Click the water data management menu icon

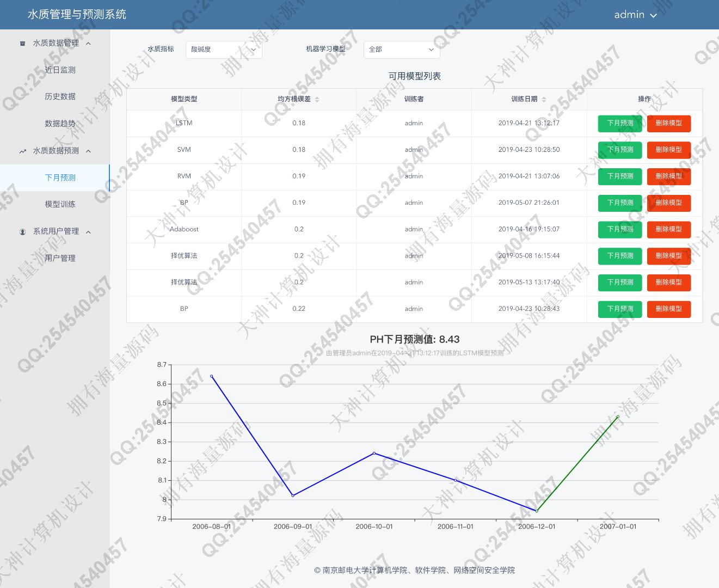(x=22, y=44)
